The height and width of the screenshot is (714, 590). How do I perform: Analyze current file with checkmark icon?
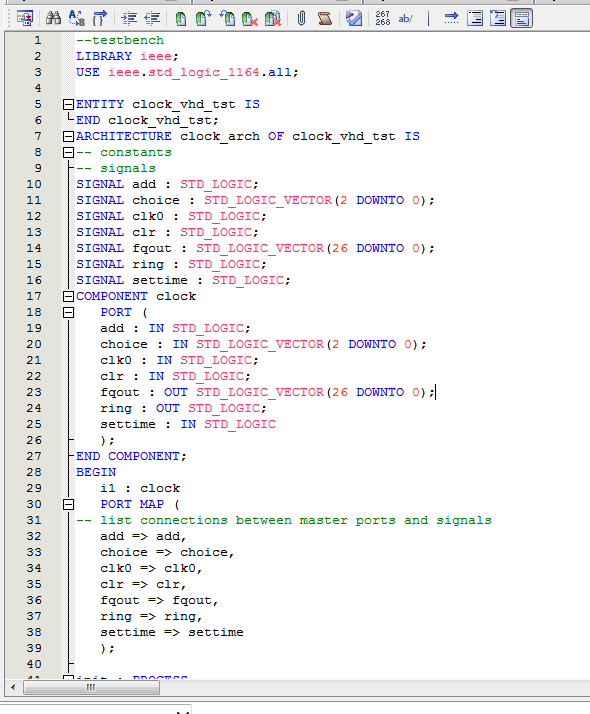[354, 18]
